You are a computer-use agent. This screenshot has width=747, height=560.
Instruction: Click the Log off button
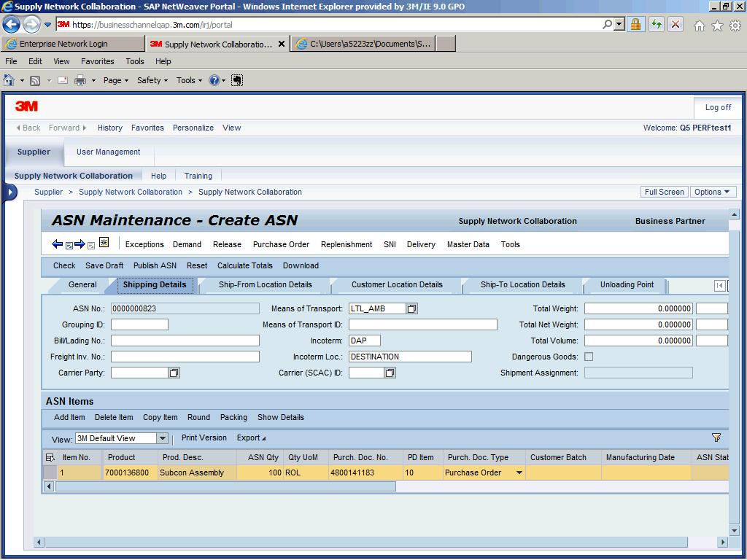coord(718,107)
